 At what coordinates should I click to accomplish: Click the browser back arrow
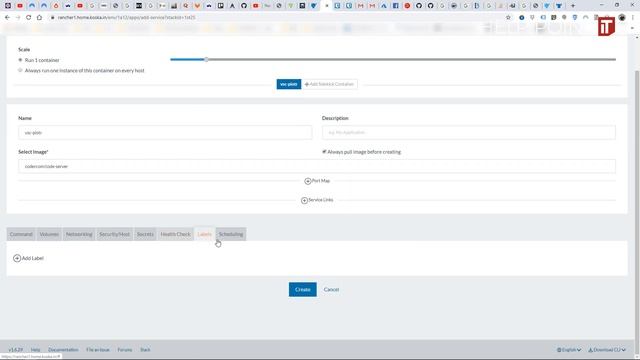[7, 18]
